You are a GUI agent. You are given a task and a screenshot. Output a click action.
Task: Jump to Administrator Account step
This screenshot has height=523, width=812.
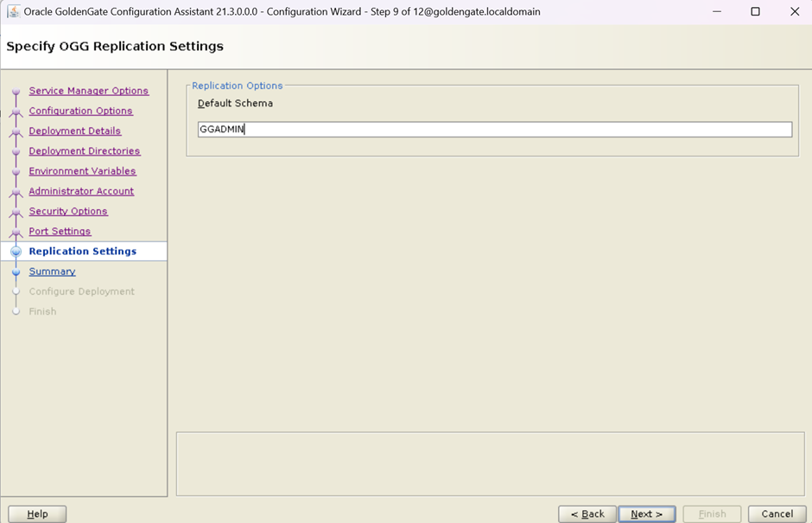pos(81,191)
